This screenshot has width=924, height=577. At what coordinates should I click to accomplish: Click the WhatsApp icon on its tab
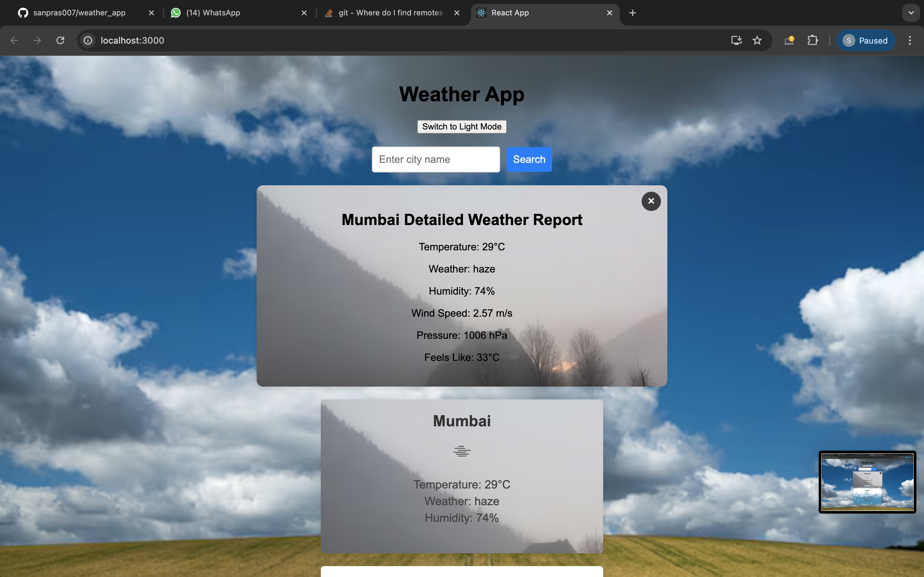click(x=175, y=13)
